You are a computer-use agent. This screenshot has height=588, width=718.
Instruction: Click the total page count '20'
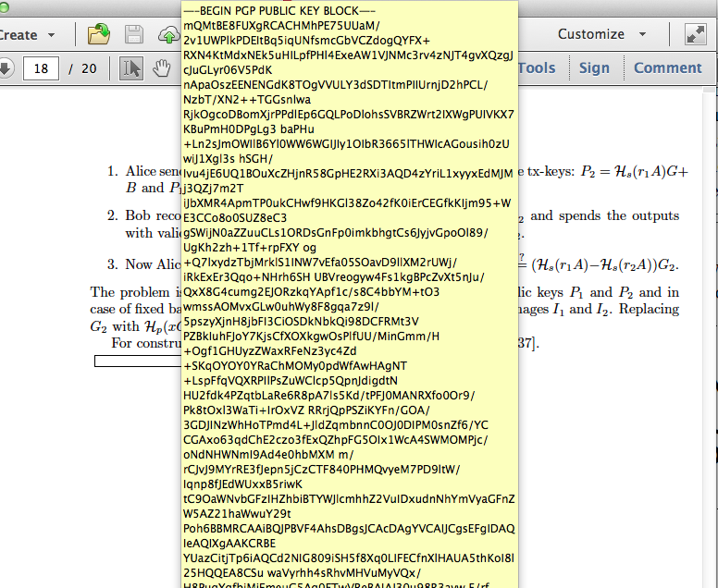coord(89,68)
